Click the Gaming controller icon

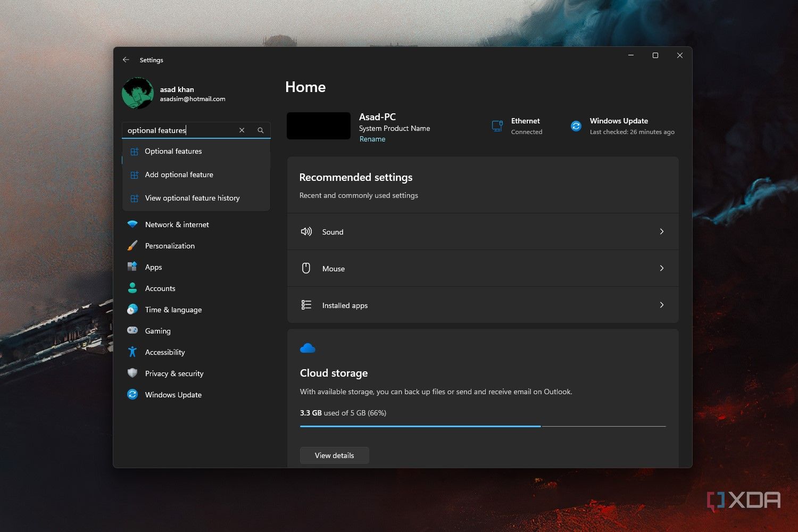coord(132,330)
